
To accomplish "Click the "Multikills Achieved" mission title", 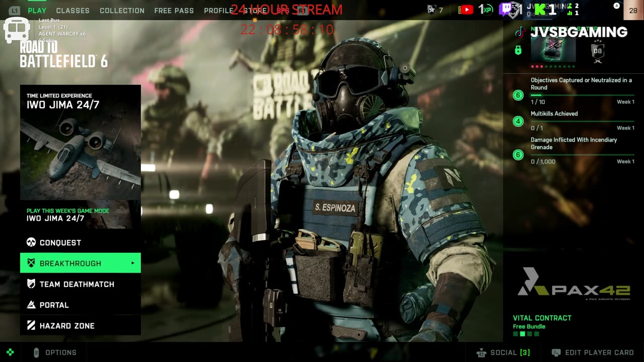I will click(554, 114).
